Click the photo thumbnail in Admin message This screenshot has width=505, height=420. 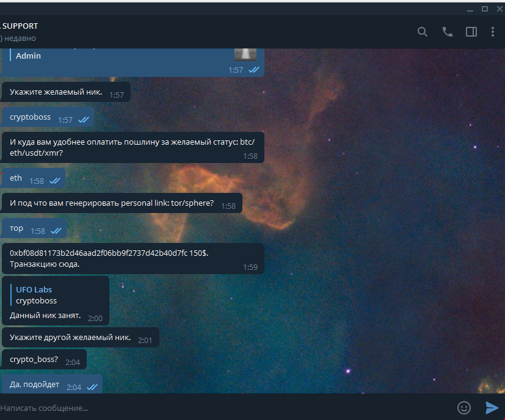coord(245,54)
